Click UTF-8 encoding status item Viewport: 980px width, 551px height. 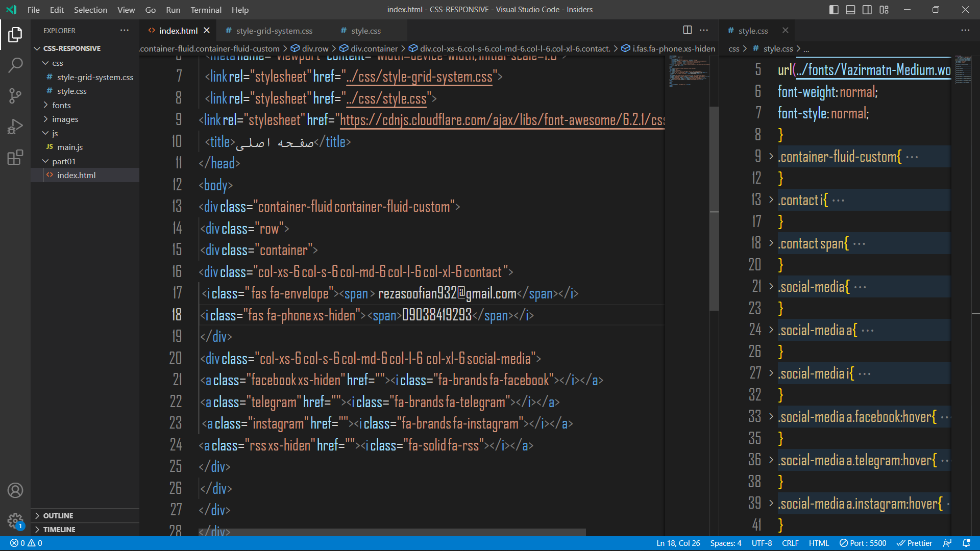(x=762, y=543)
